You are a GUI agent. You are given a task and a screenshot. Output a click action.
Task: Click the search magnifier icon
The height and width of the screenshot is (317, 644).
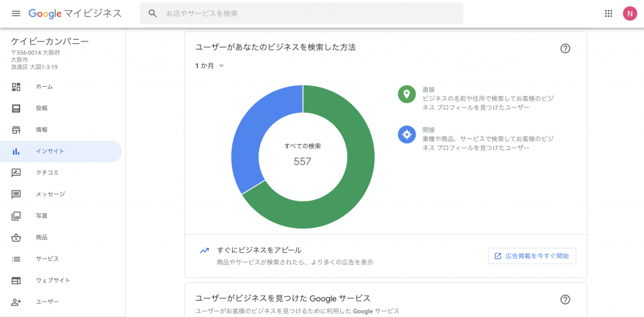153,14
